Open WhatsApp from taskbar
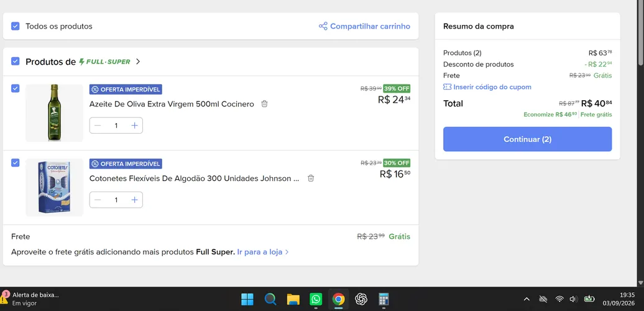 pyautogui.click(x=316, y=299)
